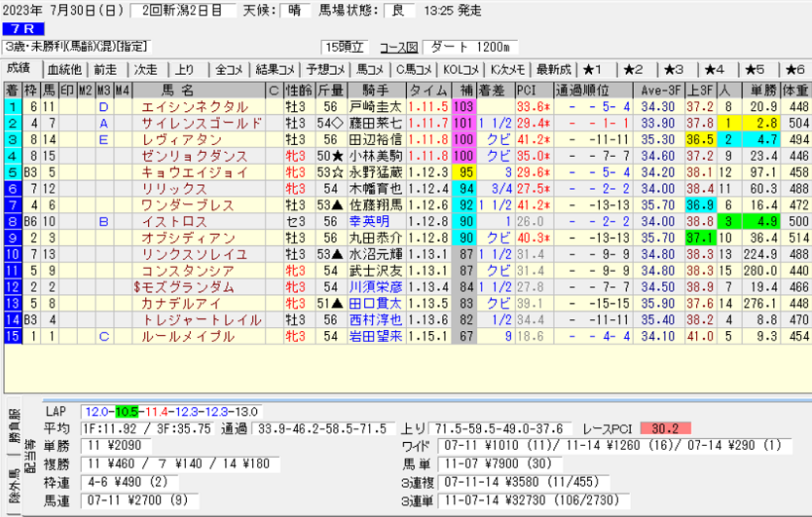This screenshot has width=812, height=517.
Task: Open the 最新成 tab
Action: (553, 69)
